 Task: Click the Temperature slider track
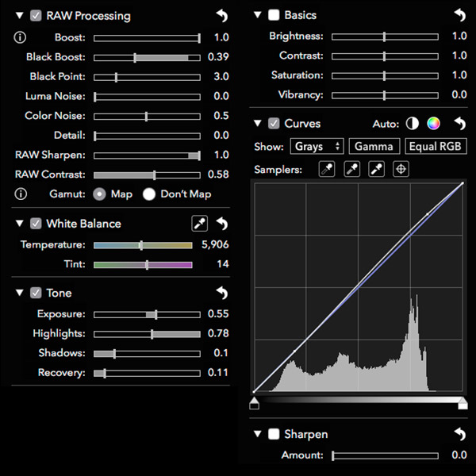point(143,245)
